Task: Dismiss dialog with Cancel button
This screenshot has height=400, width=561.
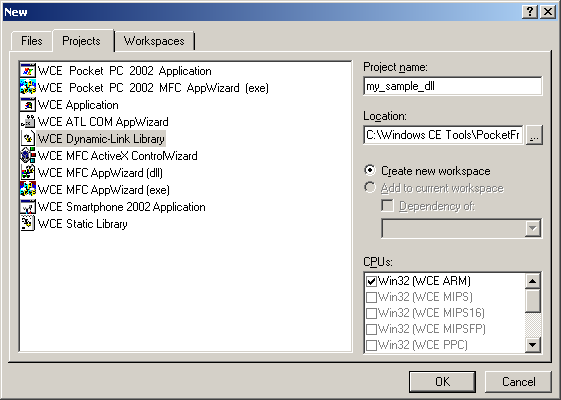Action: point(518,381)
